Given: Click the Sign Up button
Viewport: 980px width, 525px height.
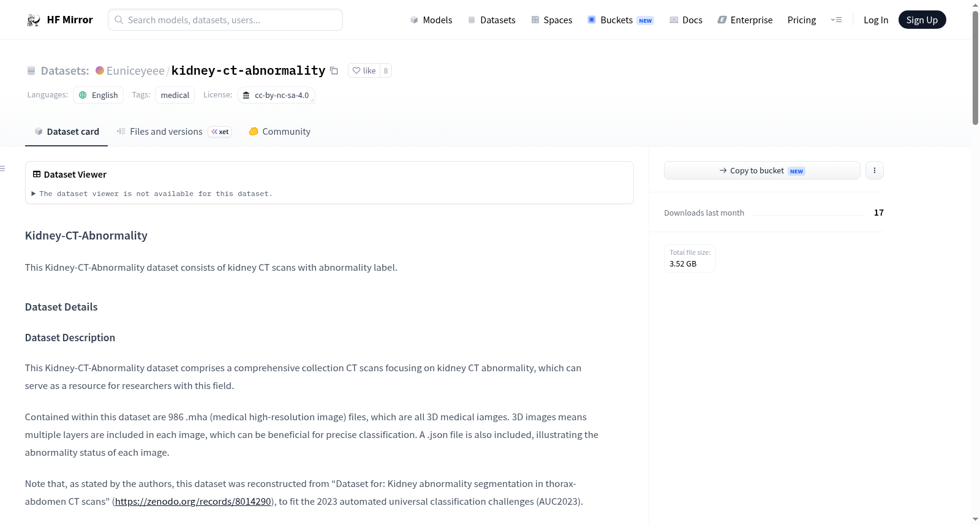Looking at the screenshot, I should click(x=922, y=20).
